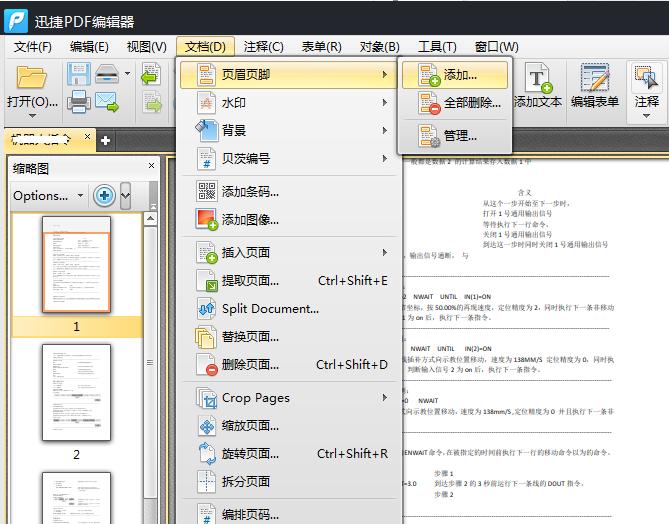Click the print icon

[x=79, y=102]
